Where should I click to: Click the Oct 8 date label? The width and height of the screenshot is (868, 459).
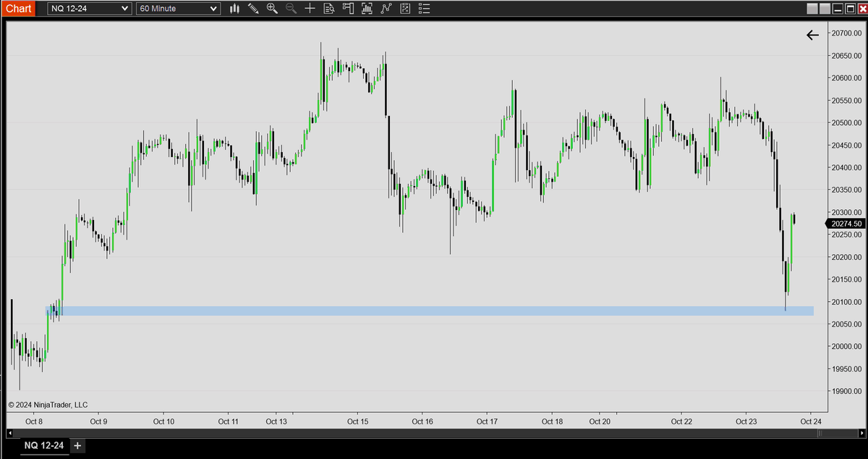pos(34,421)
